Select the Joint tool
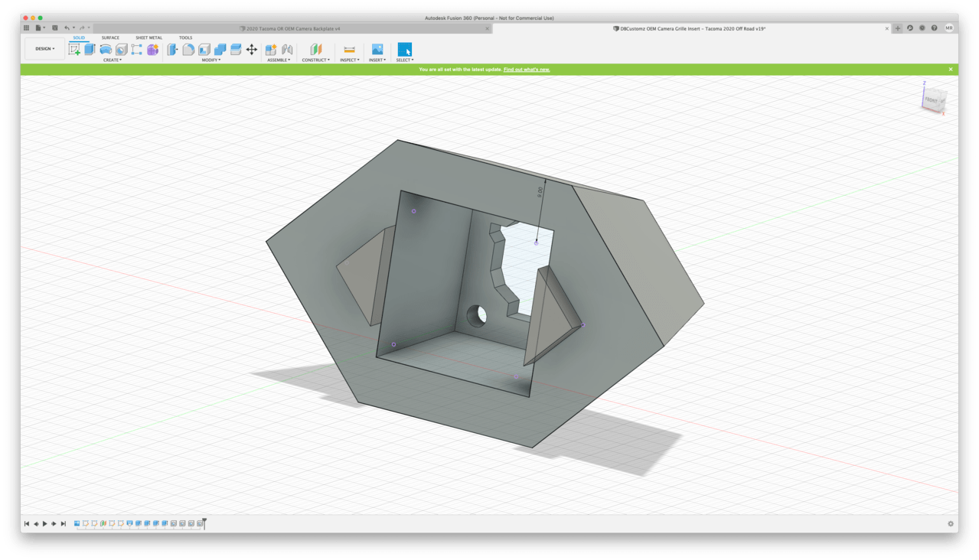Viewport: 979px width, 560px height. tap(287, 49)
